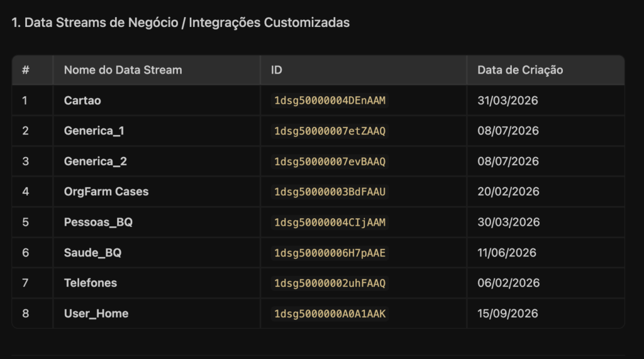Click ID code 1dsg50000003BdFAAU

click(x=330, y=192)
